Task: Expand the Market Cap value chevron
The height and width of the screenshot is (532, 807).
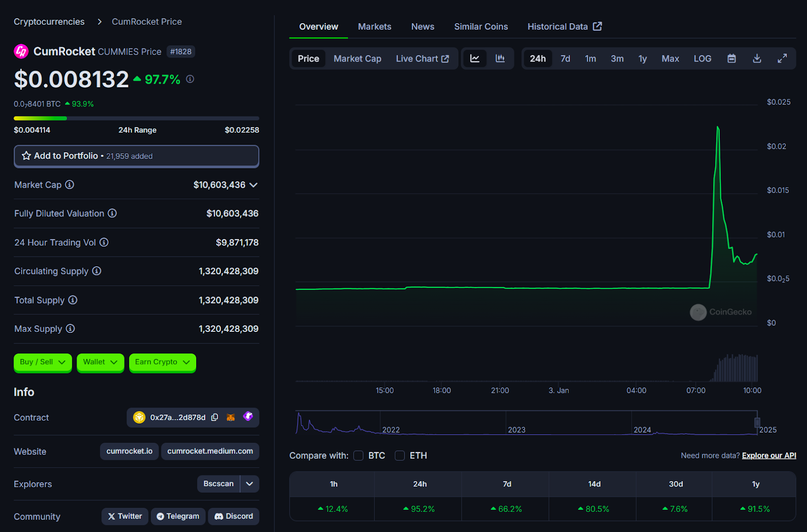Action: pyautogui.click(x=254, y=185)
